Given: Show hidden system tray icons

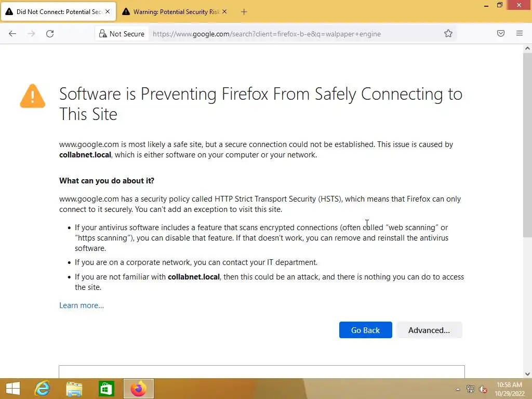Looking at the screenshot, I should tap(458, 389).
